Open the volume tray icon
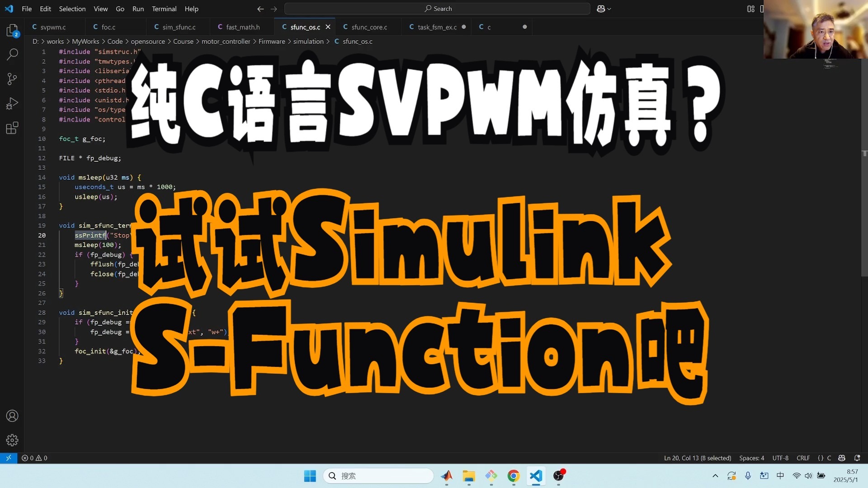This screenshot has width=868, height=488. 808,476
